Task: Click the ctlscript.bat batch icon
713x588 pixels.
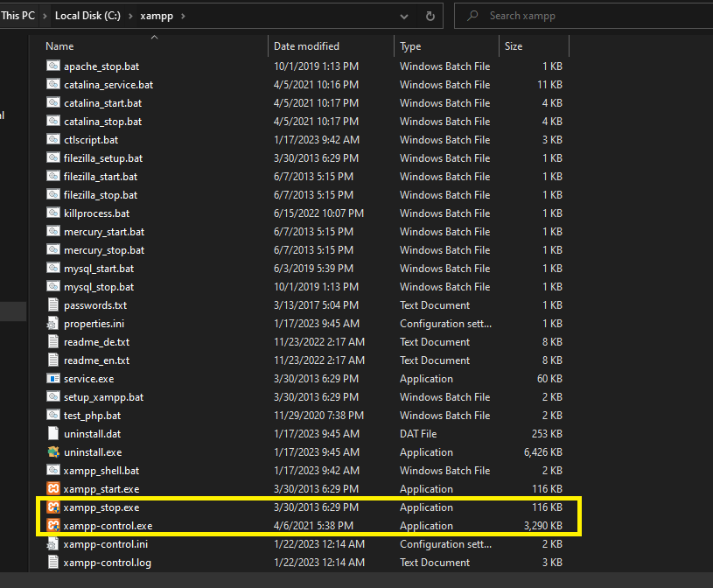Action: 53,139
